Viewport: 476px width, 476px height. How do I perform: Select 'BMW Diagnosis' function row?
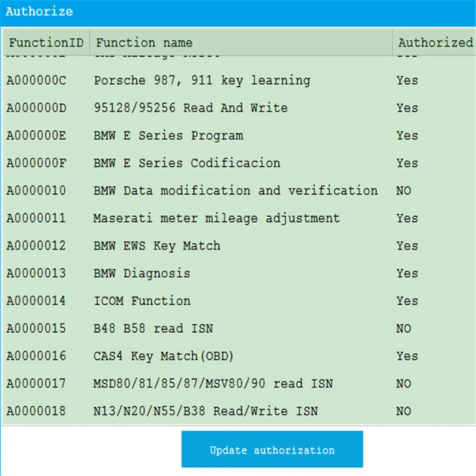[142, 274]
